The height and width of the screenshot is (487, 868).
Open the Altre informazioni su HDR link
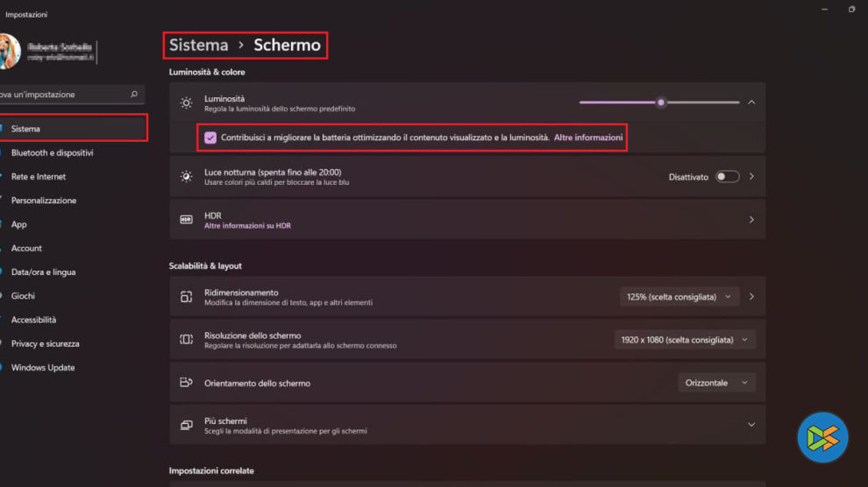[247, 226]
